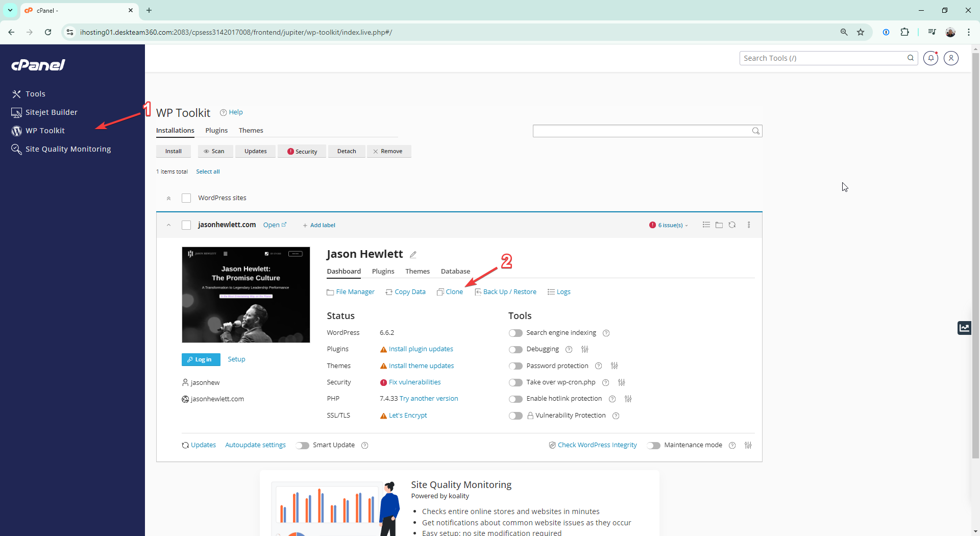Open the Maintenance mode settings icon

748,446
